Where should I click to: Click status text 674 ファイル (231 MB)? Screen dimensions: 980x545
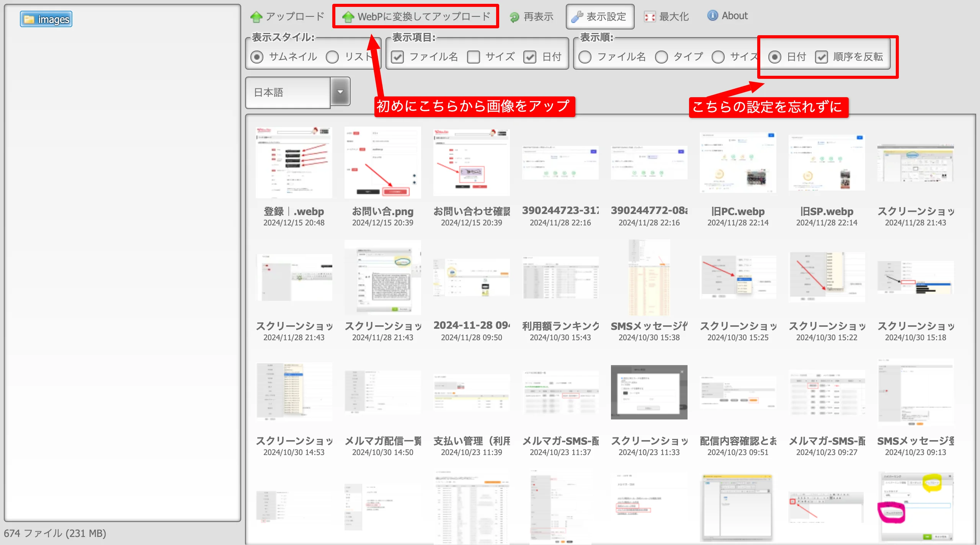[x=55, y=533]
